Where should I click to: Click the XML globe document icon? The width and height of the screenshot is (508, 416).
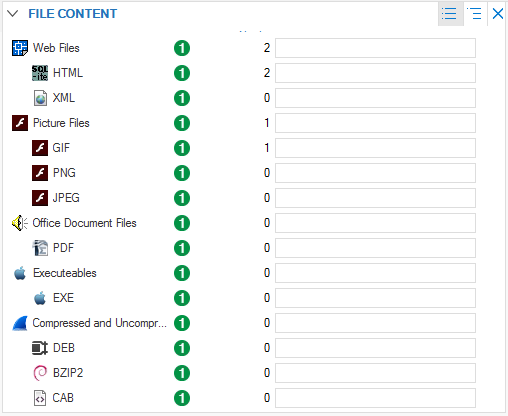tap(40, 98)
